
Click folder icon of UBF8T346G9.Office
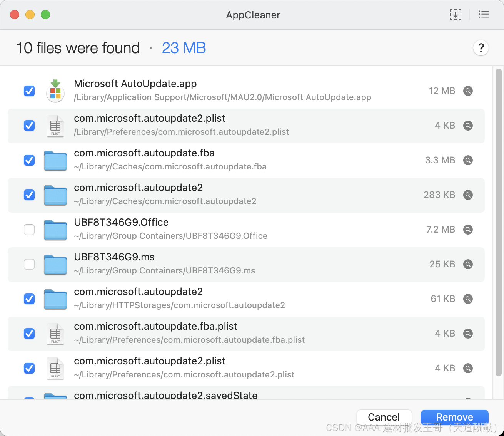55,230
